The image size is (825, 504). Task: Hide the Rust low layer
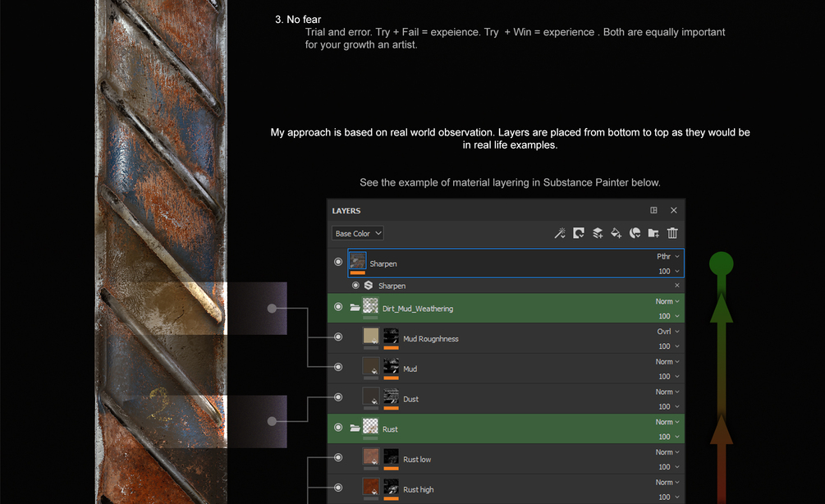point(338,457)
